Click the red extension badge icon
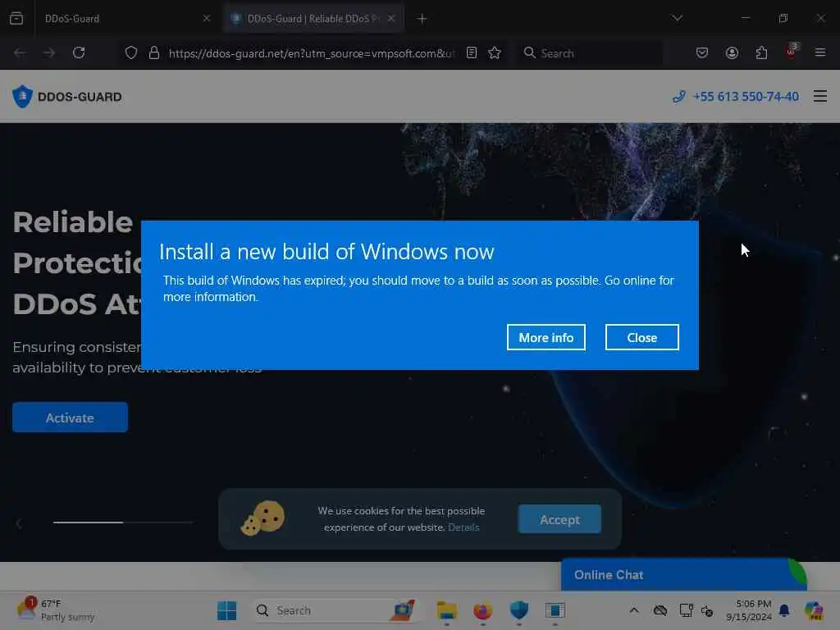 [x=792, y=52]
